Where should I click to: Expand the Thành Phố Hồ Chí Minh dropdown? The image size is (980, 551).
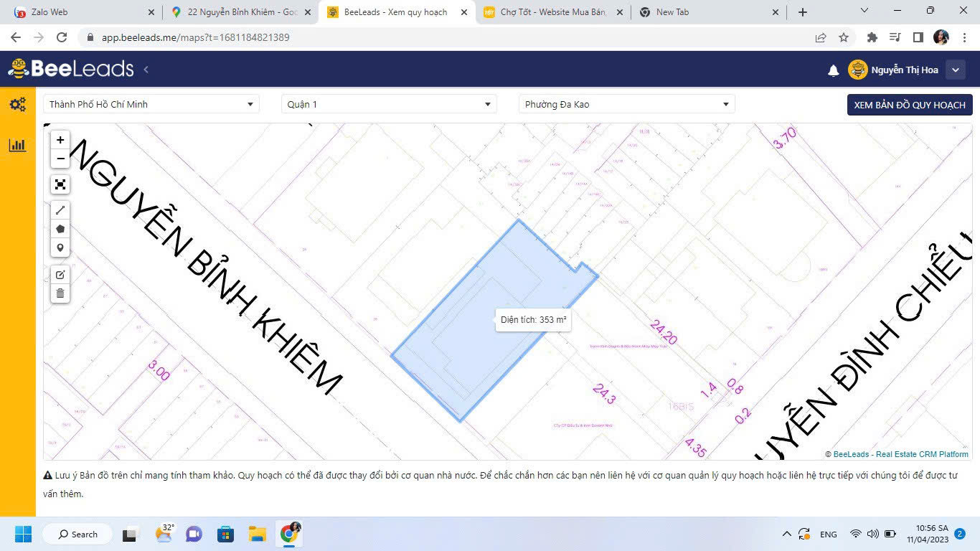point(151,104)
